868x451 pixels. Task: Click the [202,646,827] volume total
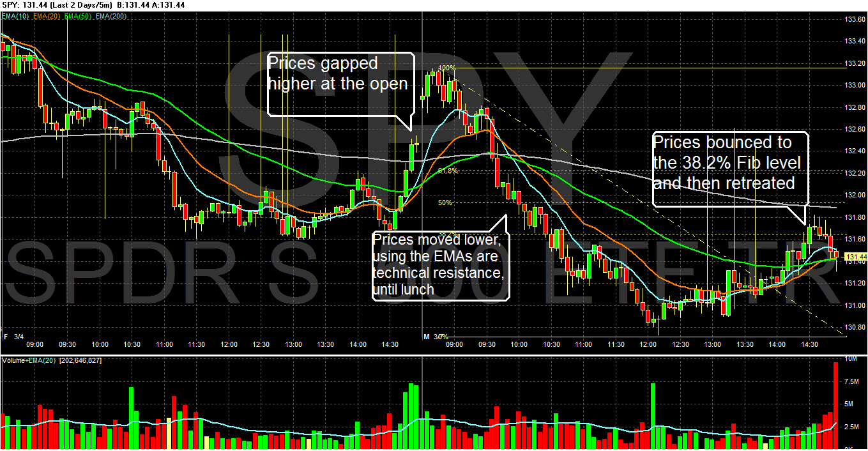80,360
